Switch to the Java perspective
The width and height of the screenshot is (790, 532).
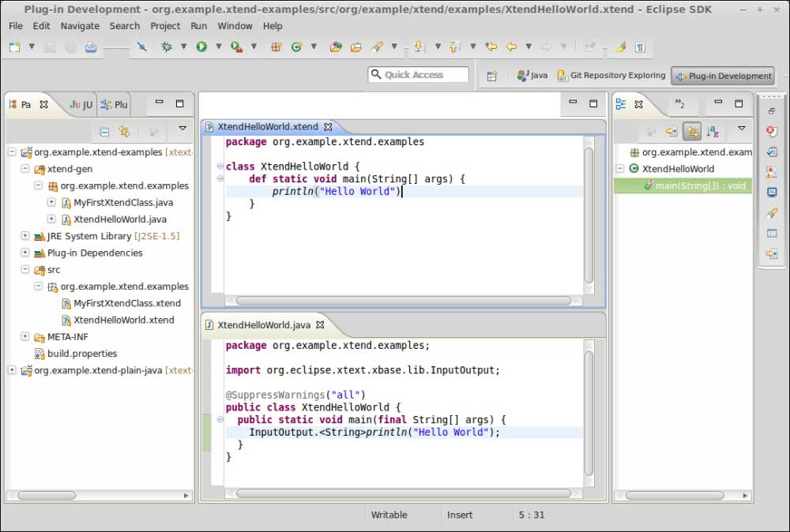coord(532,76)
